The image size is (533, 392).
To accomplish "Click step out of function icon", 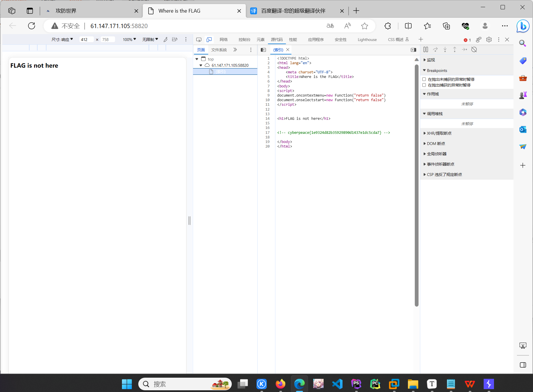I will click(x=455, y=50).
